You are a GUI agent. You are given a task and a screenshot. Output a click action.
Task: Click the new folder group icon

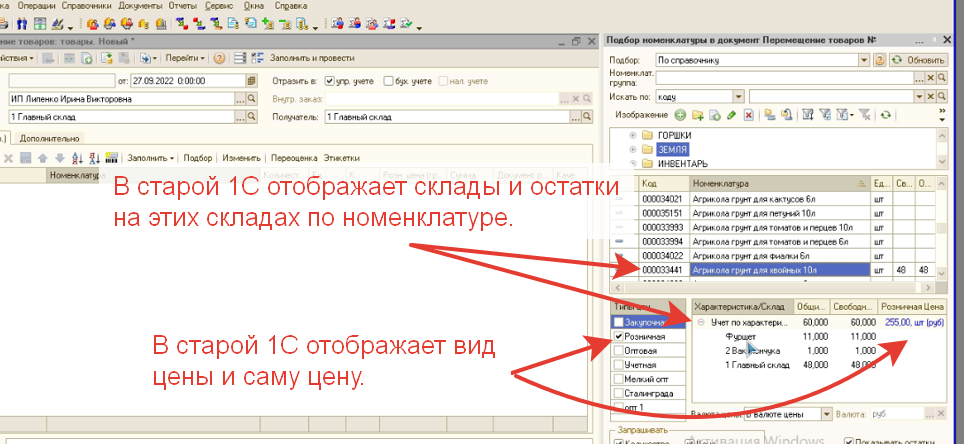click(699, 116)
